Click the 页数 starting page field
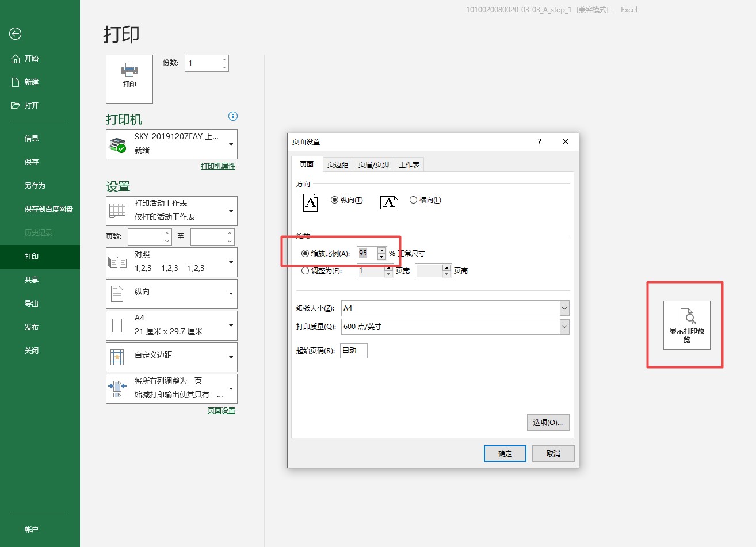 [146, 236]
